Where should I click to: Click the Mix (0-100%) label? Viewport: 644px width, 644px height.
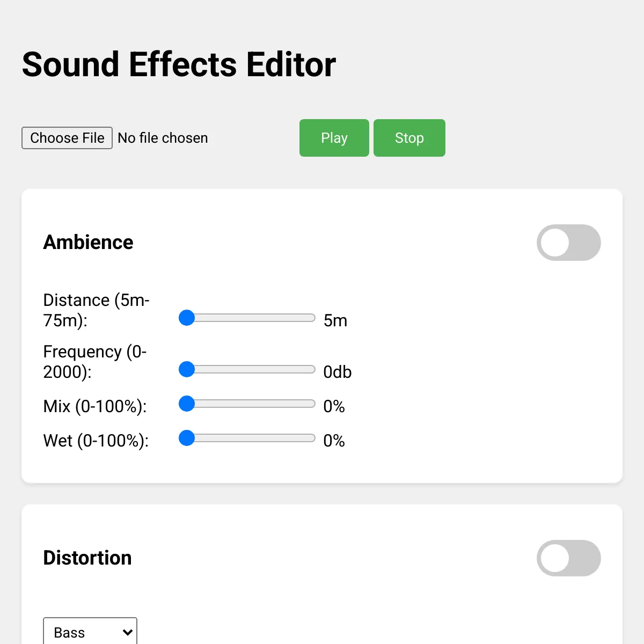pyautogui.click(x=95, y=406)
